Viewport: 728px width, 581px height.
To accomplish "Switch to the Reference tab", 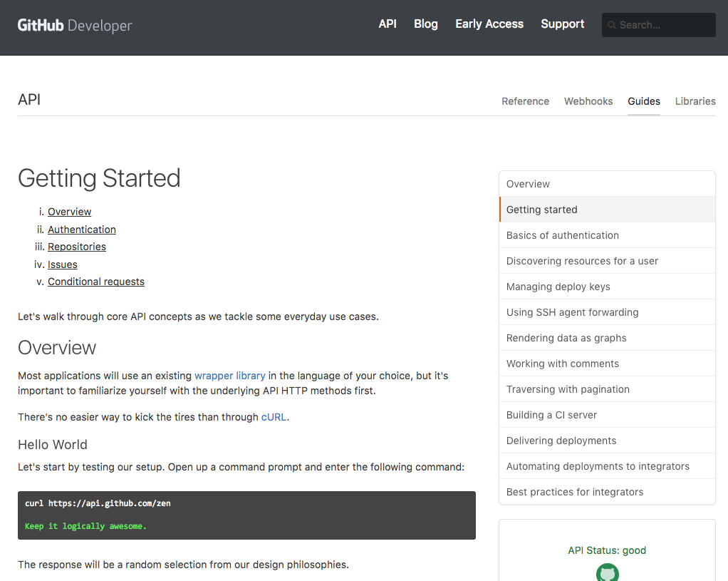I will coord(525,101).
